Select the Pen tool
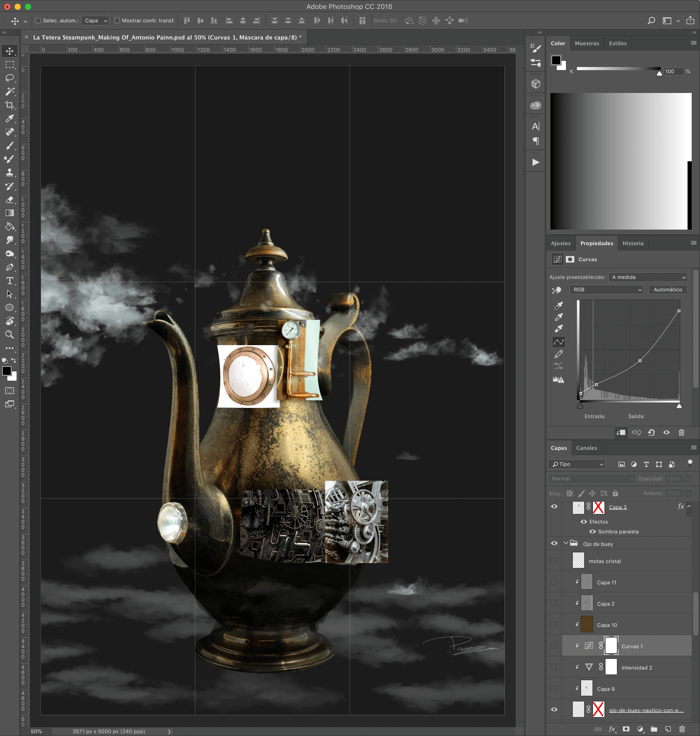 tap(10, 267)
